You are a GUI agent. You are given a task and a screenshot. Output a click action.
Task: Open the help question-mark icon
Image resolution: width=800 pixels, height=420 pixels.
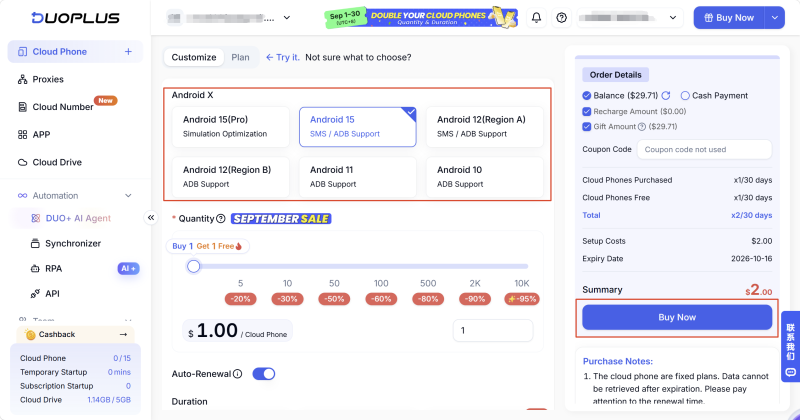561,18
